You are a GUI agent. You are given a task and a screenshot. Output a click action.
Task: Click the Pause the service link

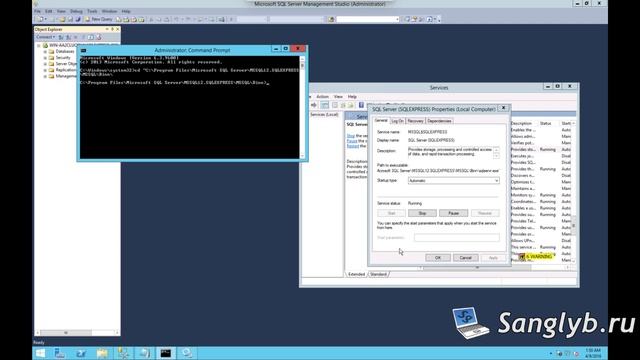point(352,141)
